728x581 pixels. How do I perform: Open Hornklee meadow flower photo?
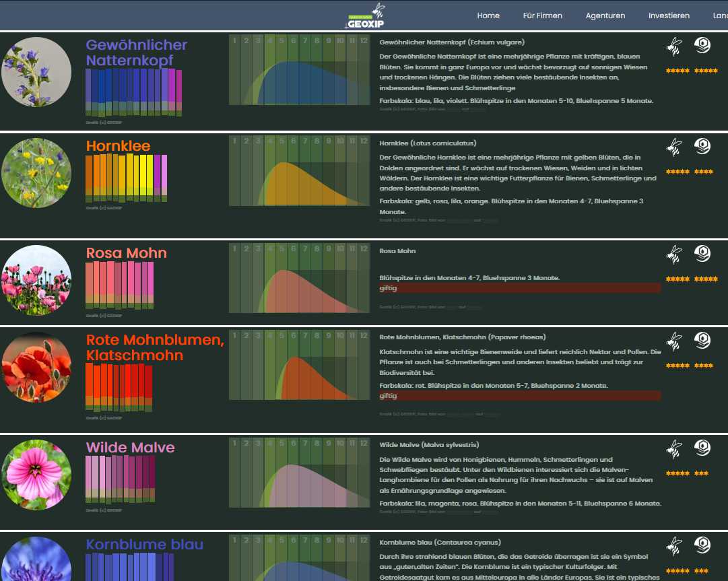pos(36,172)
